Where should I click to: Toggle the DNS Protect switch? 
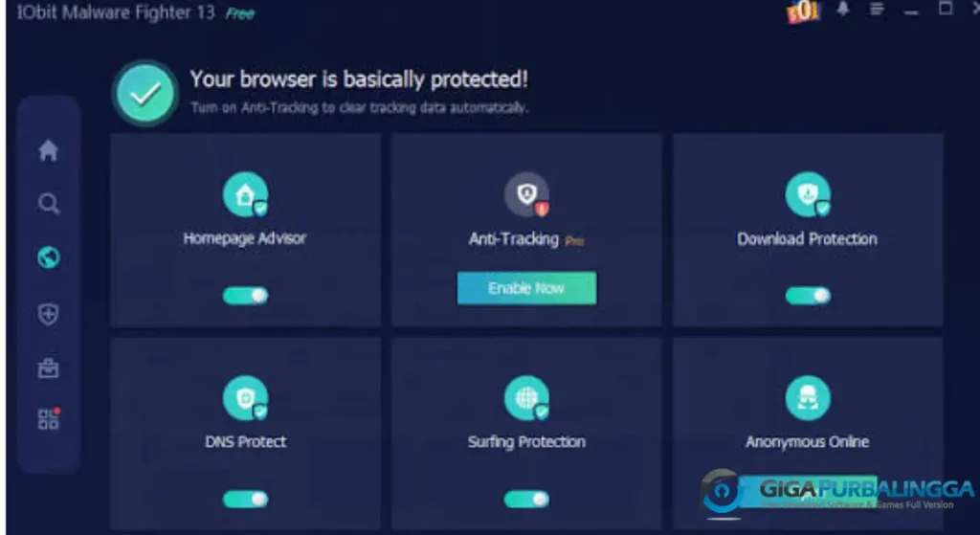[246, 499]
